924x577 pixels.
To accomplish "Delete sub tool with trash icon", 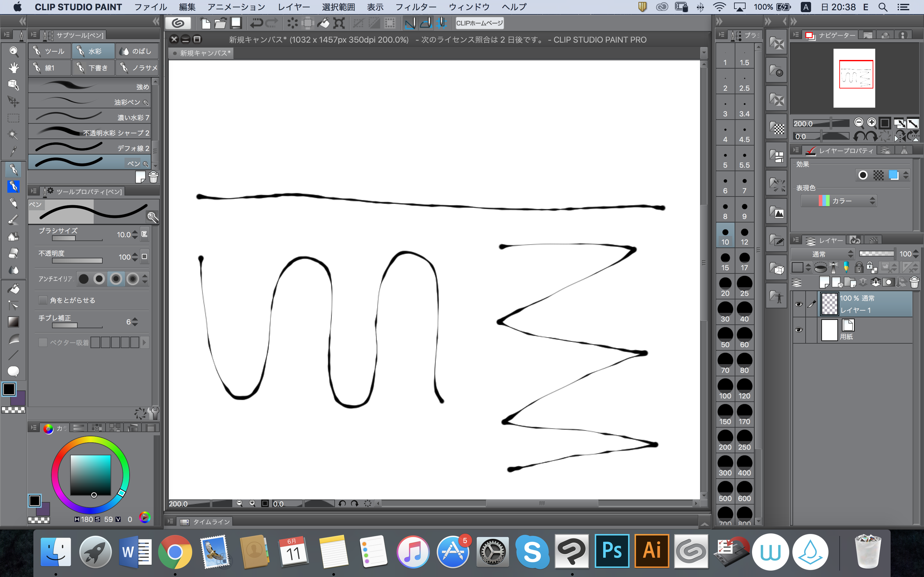I will click(153, 177).
